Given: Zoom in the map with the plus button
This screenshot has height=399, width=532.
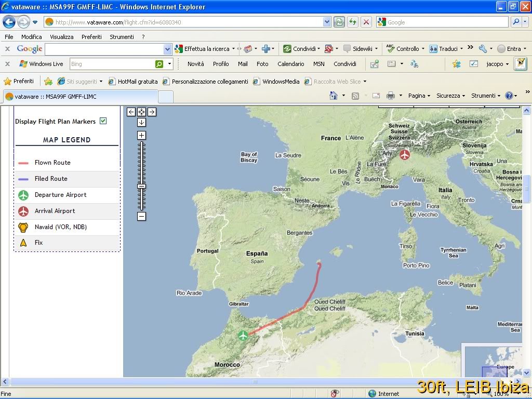Looking at the screenshot, I should pyautogui.click(x=141, y=136).
